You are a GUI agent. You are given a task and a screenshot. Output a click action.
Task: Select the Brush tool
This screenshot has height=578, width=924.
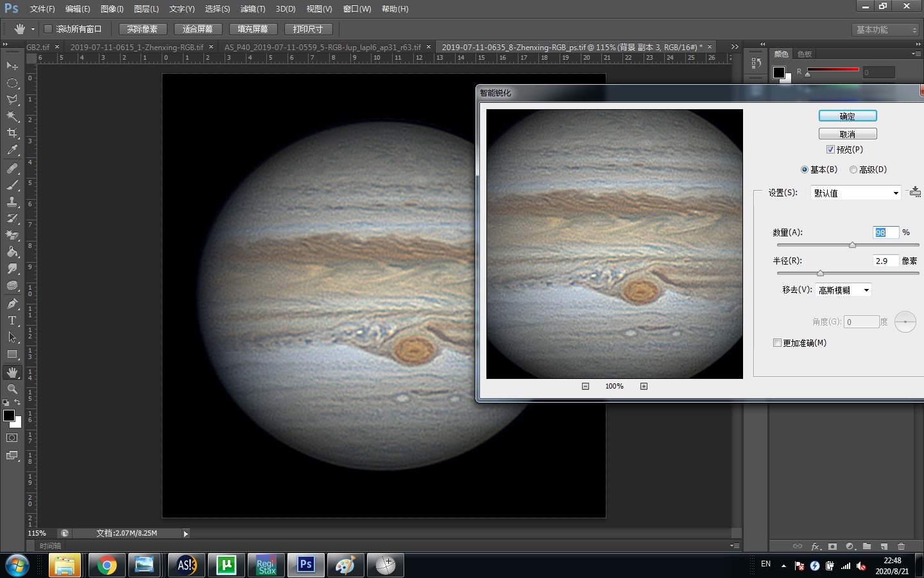coord(12,185)
